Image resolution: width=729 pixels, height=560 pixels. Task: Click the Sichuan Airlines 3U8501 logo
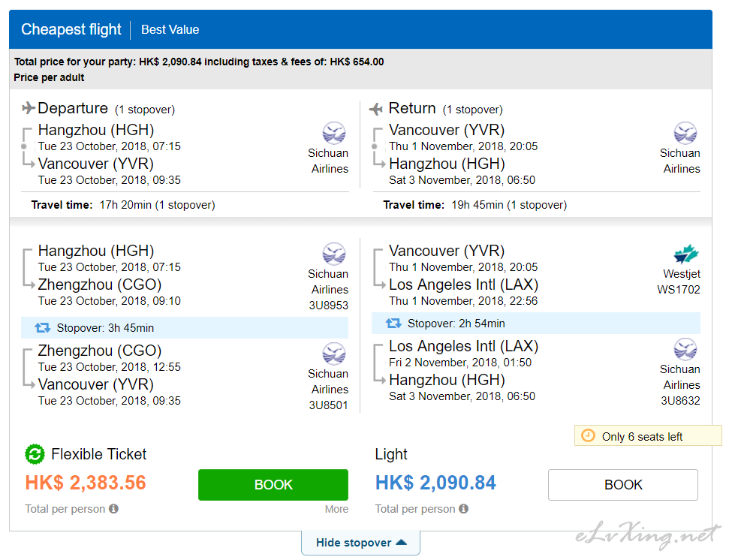pyautogui.click(x=334, y=354)
